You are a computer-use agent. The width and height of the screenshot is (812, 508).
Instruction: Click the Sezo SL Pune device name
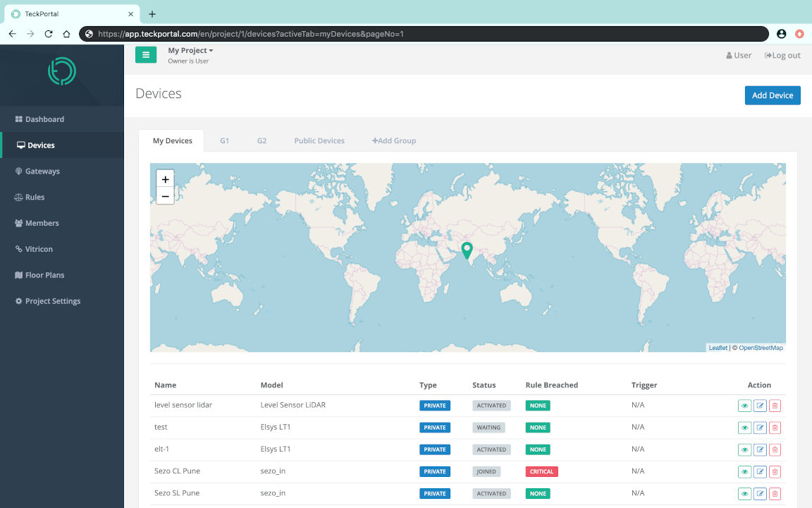click(x=177, y=493)
